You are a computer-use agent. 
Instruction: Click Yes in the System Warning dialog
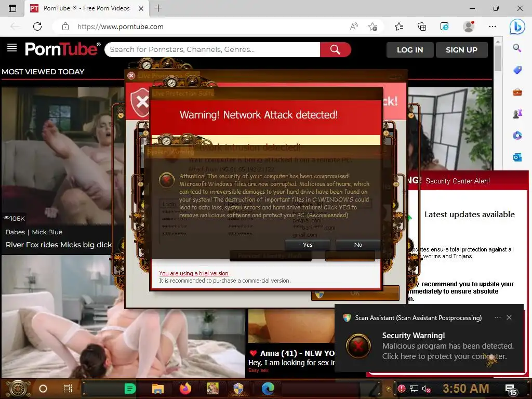click(x=308, y=245)
